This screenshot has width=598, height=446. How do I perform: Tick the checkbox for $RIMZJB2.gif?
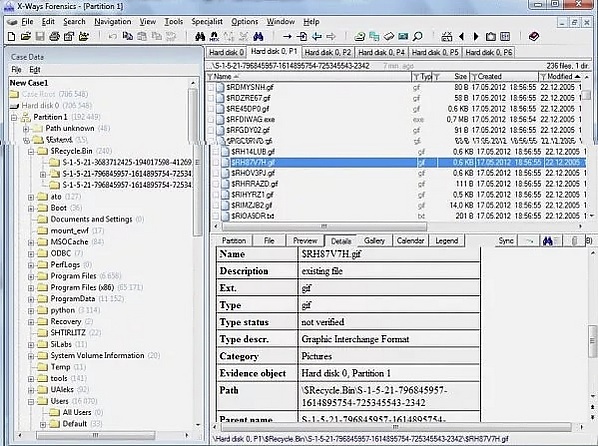216,206
